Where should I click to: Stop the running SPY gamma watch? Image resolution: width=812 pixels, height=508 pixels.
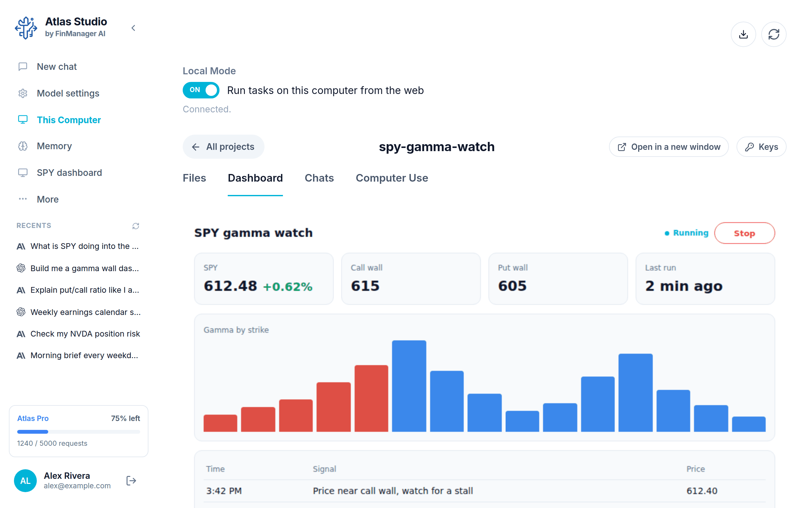pos(744,233)
